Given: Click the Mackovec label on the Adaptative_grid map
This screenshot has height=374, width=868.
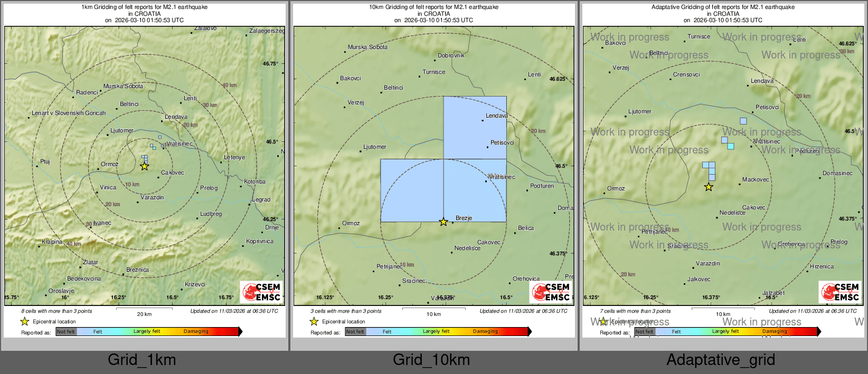Looking at the screenshot, I should (756, 179).
